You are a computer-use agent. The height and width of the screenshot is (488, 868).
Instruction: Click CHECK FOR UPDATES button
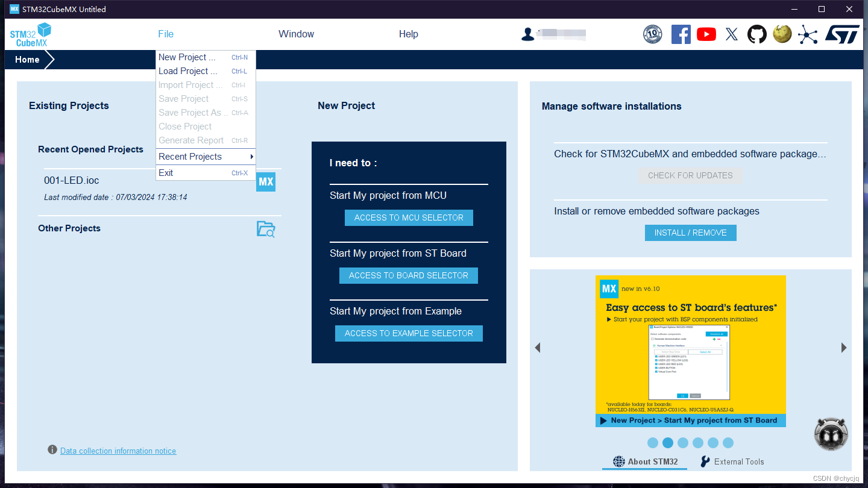690,175
